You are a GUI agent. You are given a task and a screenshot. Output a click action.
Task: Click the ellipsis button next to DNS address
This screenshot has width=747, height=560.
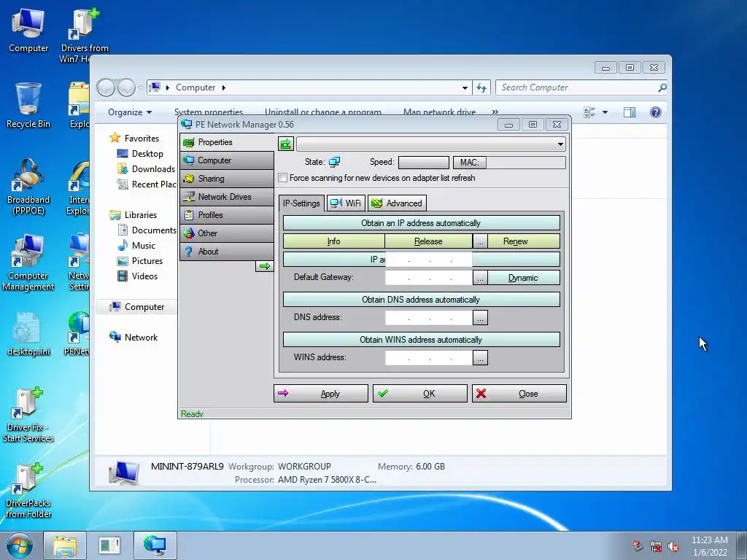coord(480,318)
